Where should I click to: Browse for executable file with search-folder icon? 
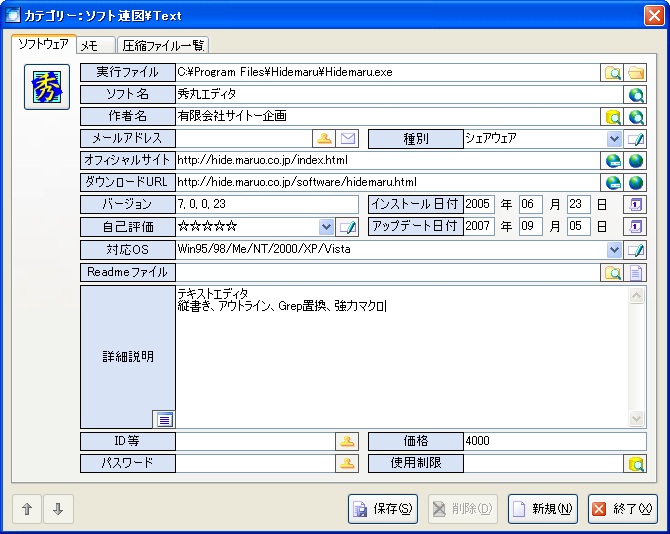[612, 73]
